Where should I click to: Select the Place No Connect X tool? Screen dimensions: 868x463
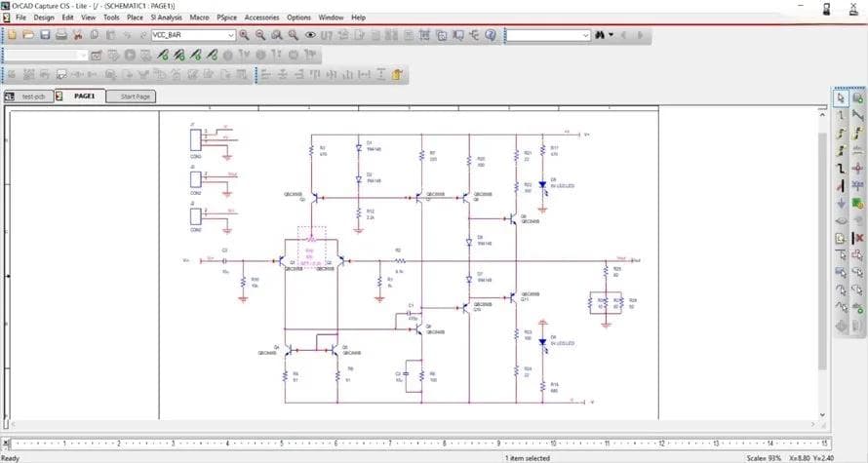coord(858,238)
